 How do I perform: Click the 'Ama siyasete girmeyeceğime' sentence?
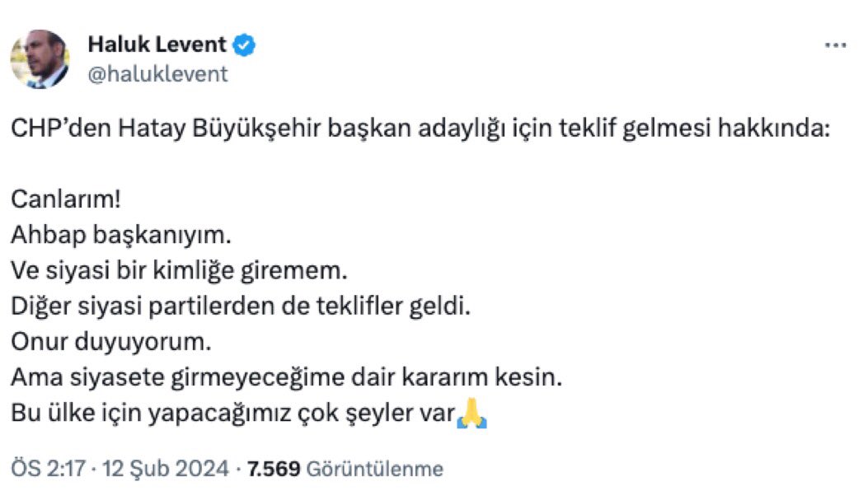pos(286,378)
